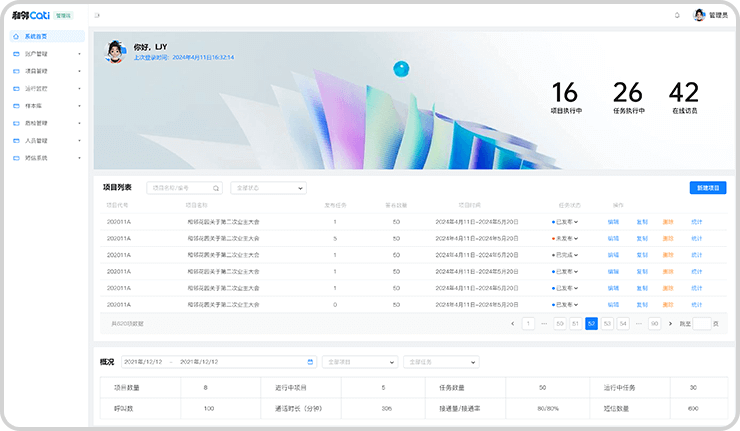740x431 pixels.
Task: Click the 系统首页 home icon in sidebar
Action: [16, 36]
